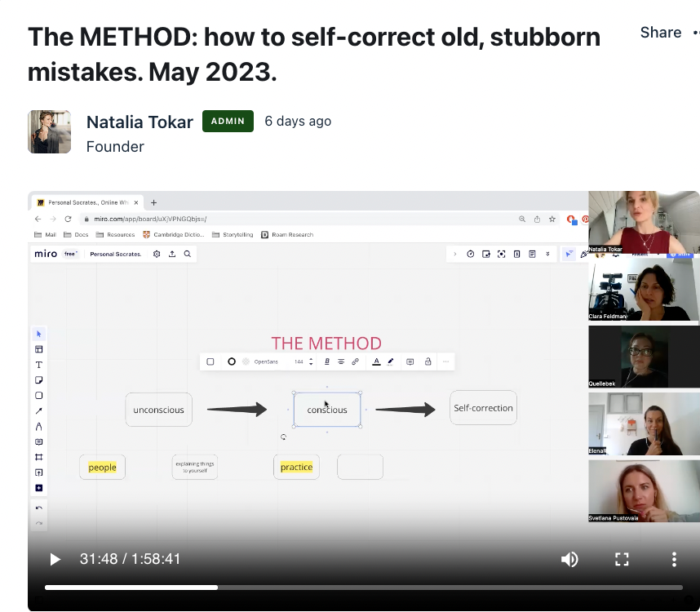
Task: Select the highlighted 'people' box
Action: click(102, 467)
